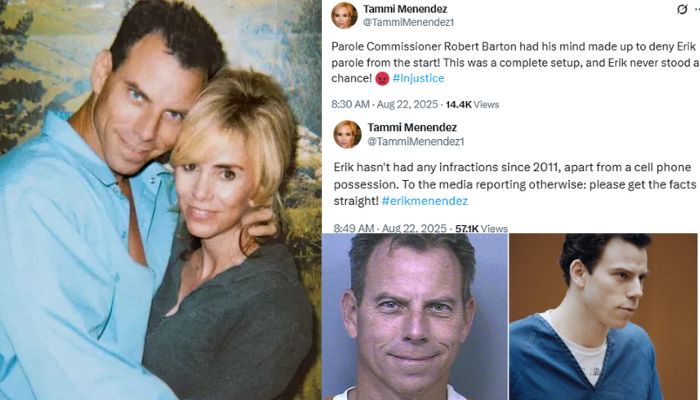Click the tweet text about Commissioner Robert Barton
The width and height of the screenshot is (700, 400).
coord(515,62)
